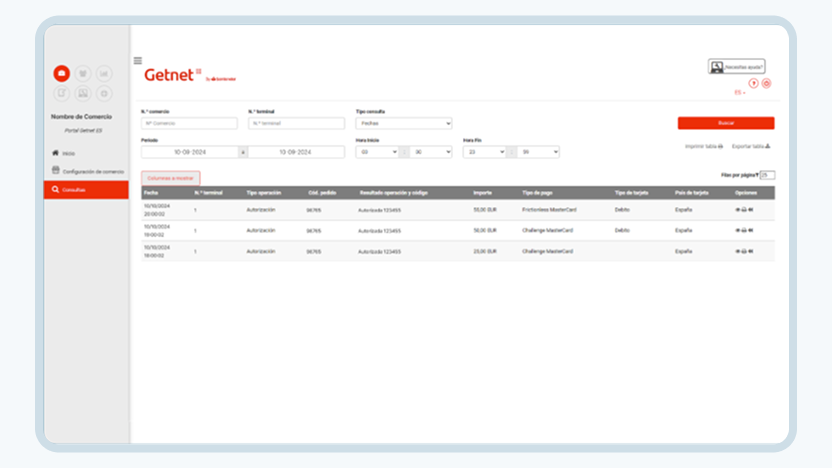Open the Tipo consulta dropdown
This screenshot has height=468, width=832.
404,123
